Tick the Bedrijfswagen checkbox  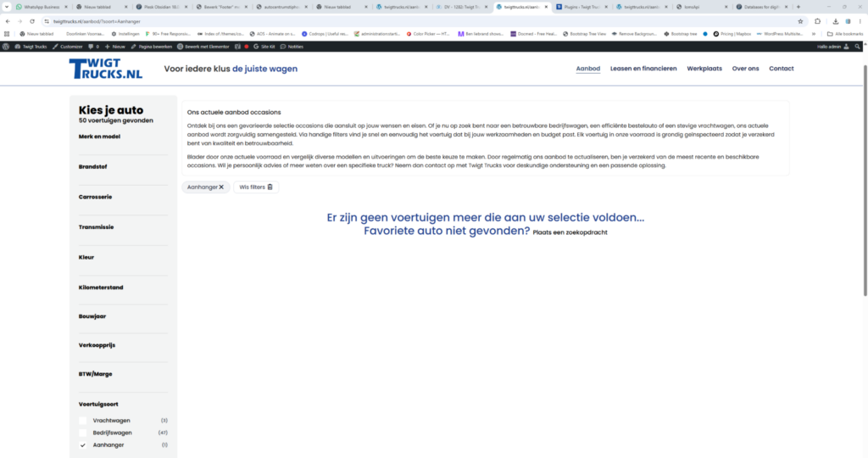(x=83, y=433)
